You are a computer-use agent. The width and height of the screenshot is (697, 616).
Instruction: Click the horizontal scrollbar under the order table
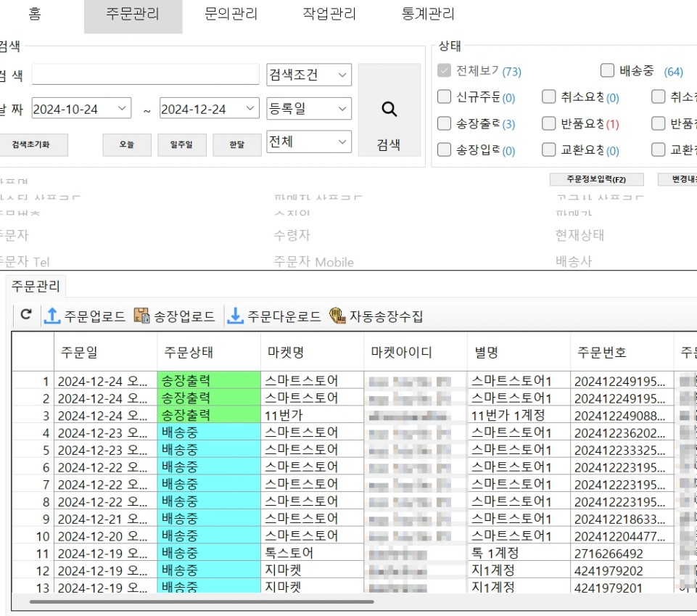point(202,601)
